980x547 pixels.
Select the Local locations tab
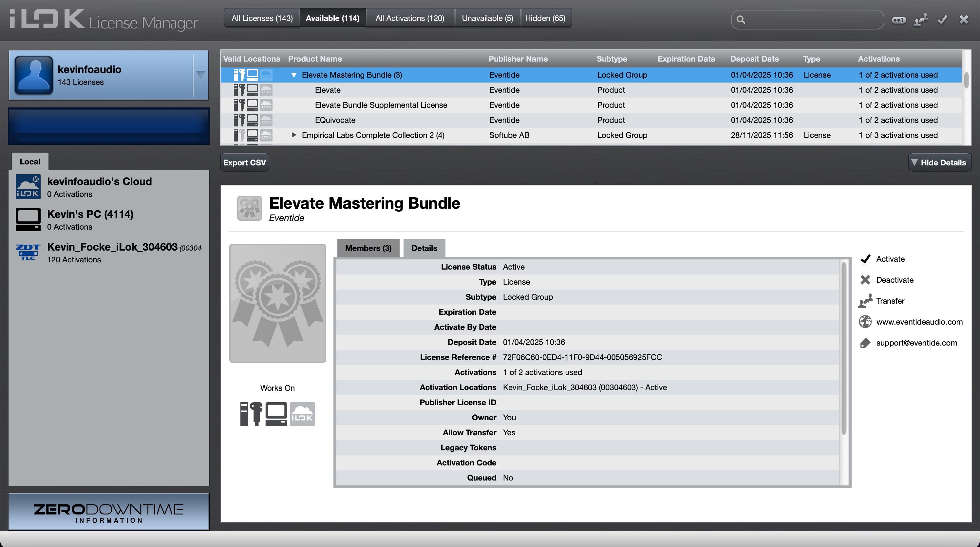30,162
